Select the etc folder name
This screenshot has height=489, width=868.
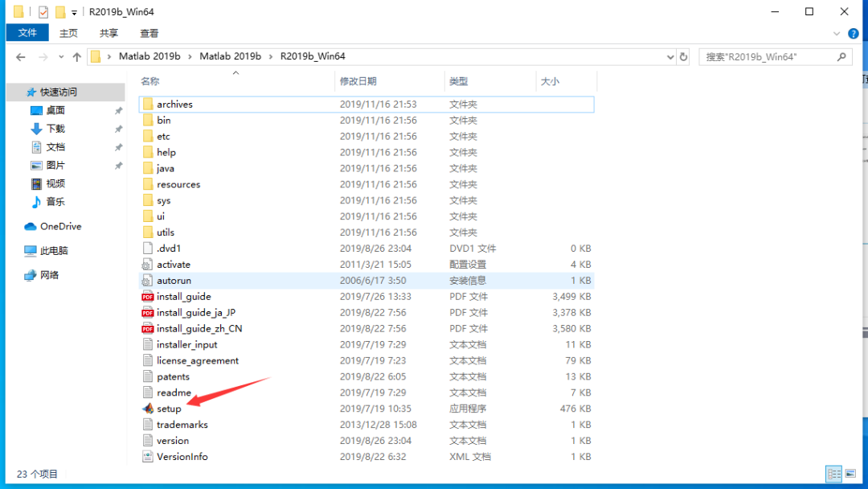coord(163,136)
